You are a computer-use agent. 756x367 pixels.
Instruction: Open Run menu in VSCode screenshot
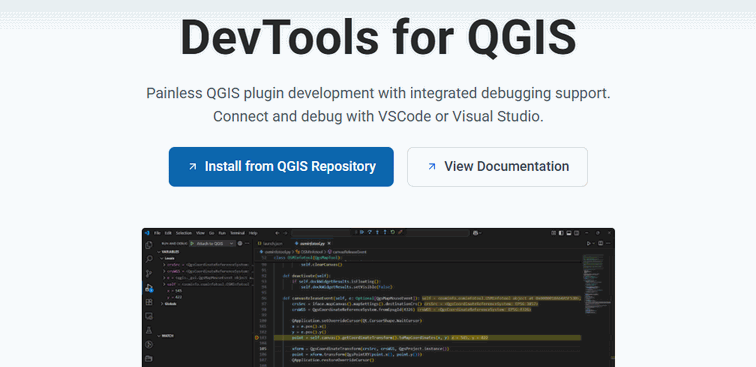click(222, 233)
